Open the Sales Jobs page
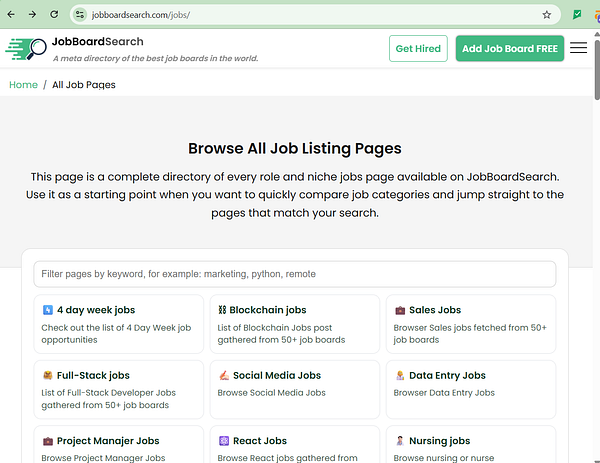600x463 pixels. pyautogui.click(x=471, y=324)
